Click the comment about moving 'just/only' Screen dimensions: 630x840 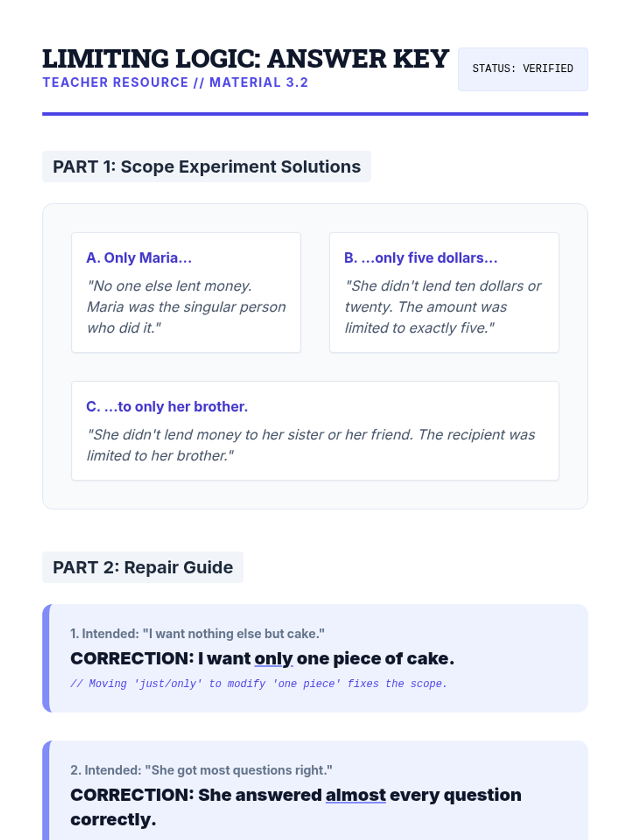(x=258, y=684)
